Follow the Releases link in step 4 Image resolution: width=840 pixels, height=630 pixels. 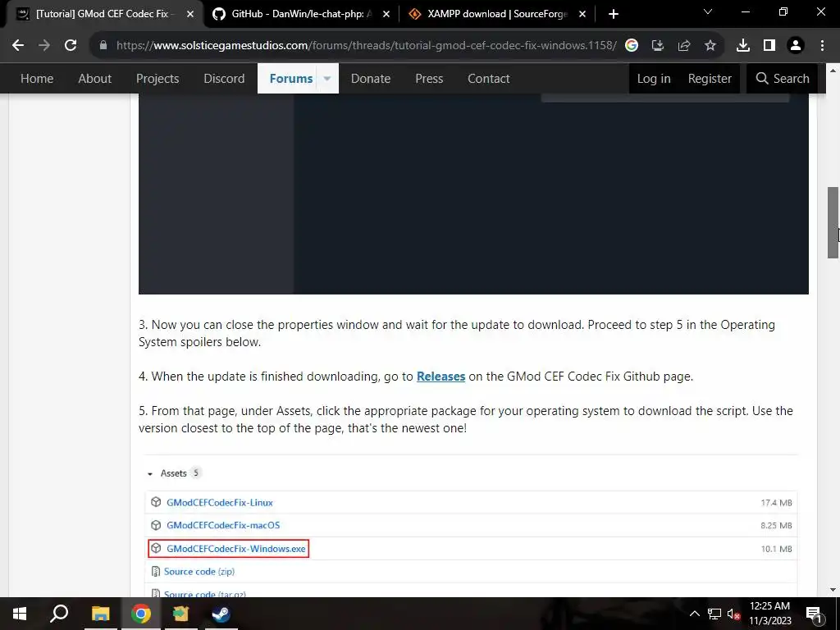(441, 377)
